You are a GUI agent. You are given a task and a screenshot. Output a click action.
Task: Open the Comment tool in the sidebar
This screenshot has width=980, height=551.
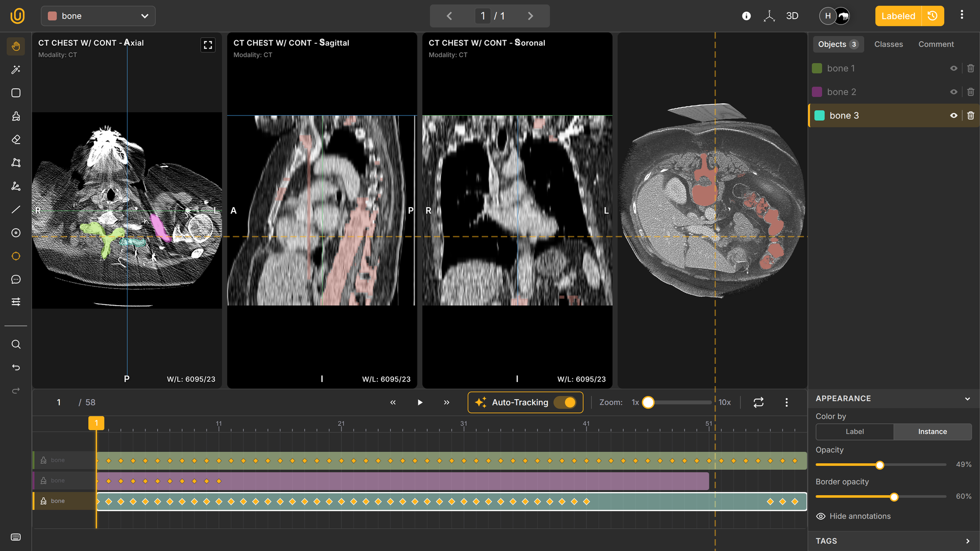tap(15, 279)
